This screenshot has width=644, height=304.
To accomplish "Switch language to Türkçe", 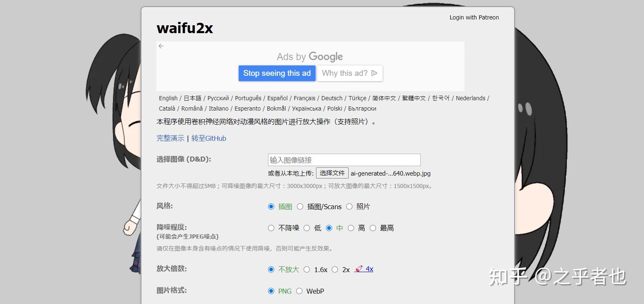I will (x=357, y=98).
